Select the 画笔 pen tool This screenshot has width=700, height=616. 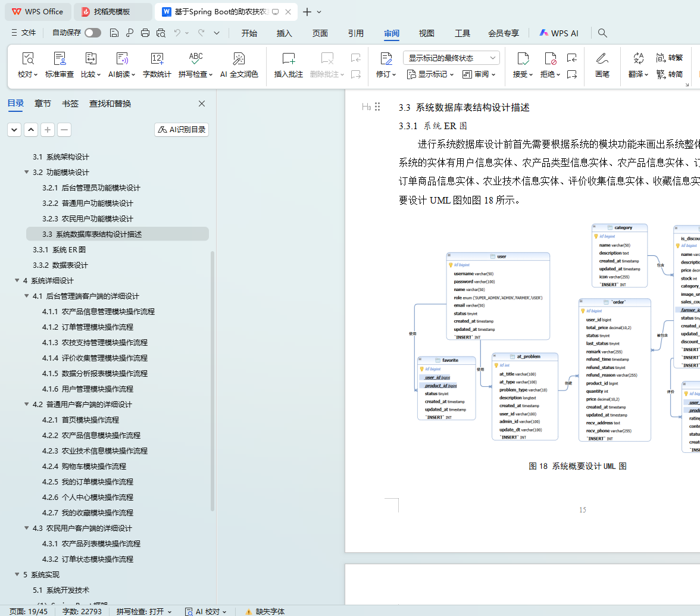(602, 59)
